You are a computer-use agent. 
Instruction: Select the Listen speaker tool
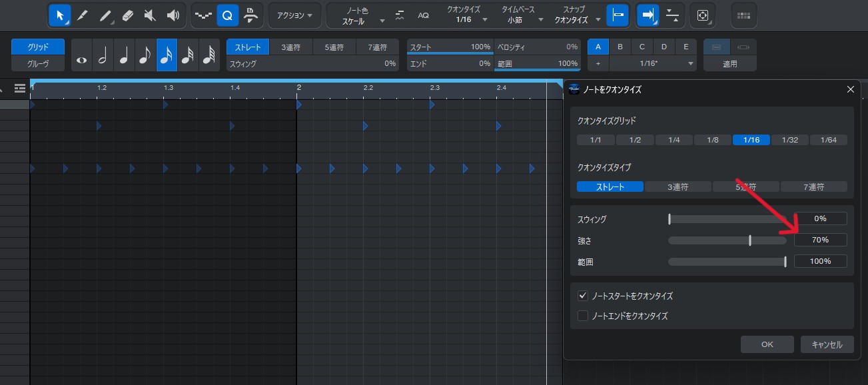coord(173,15)
